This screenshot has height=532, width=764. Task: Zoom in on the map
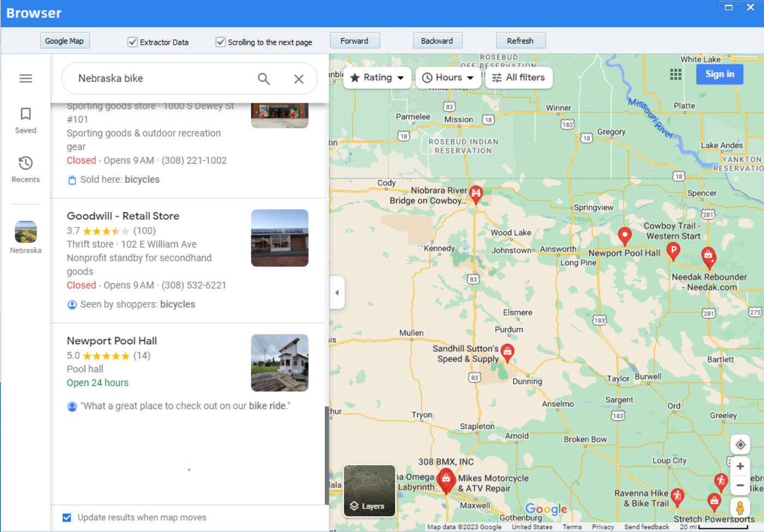(x=740, y=467)
